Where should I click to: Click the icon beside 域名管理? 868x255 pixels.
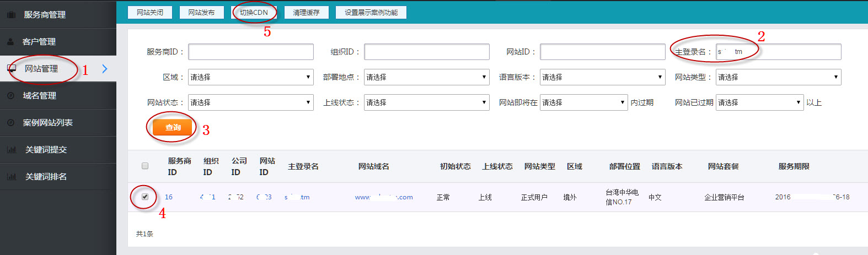pos(10,96)
